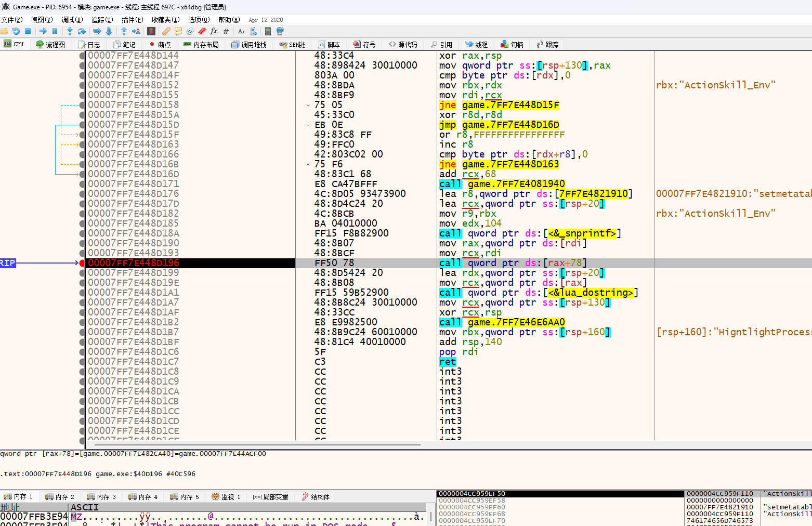The image size is (812, 526).
Task: Select the step into icon
Action: tap(70, 32)
